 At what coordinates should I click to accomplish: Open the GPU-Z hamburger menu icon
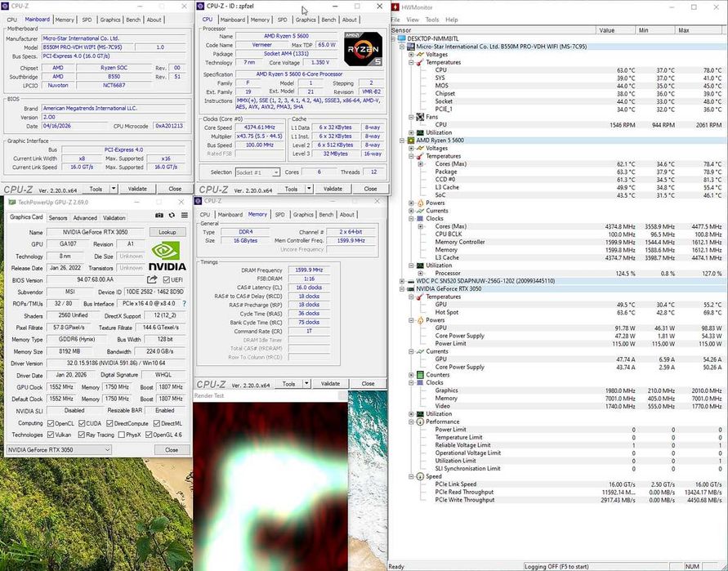click(185, 216)
